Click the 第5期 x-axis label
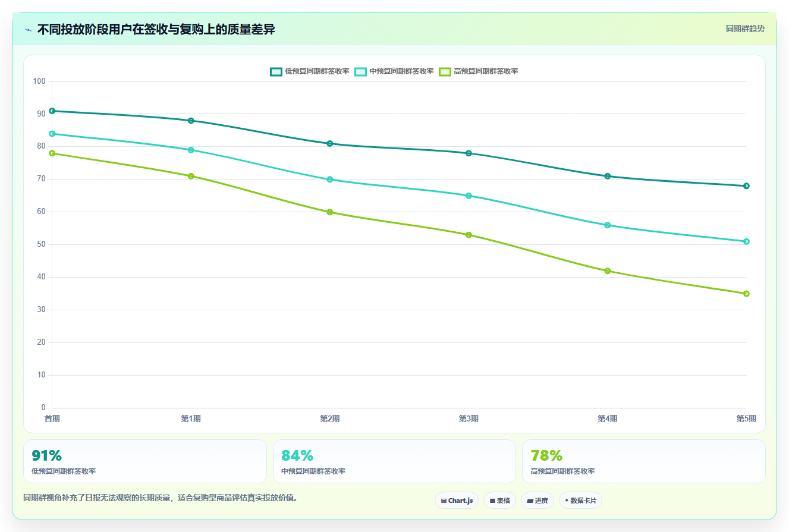 point(746,418)
